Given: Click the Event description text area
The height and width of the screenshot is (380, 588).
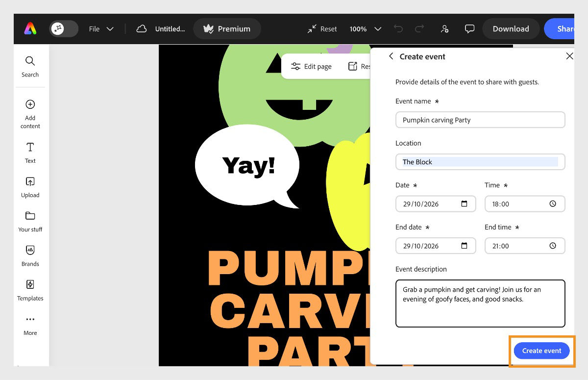Looking at the screenshot, I should point(480,303).
